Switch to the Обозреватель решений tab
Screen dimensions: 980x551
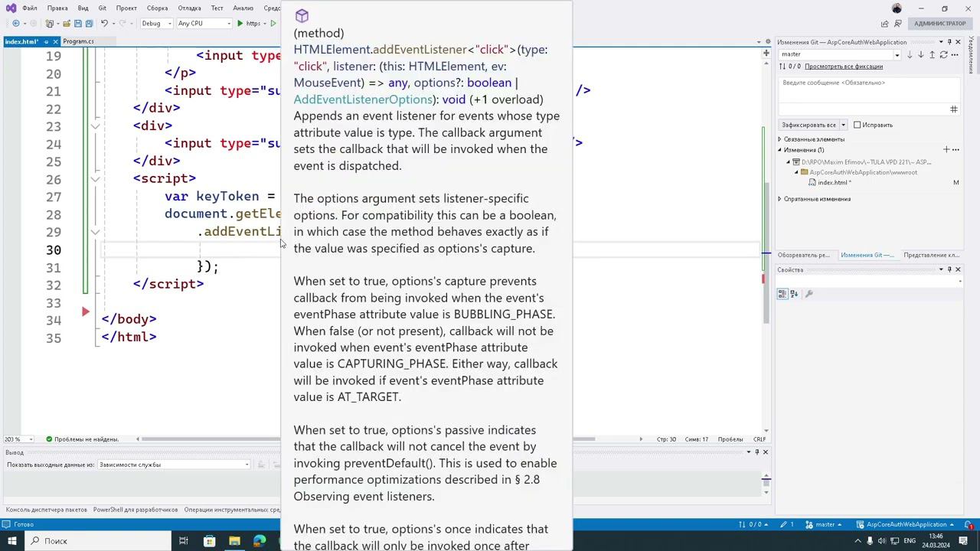tap(804, 255)
